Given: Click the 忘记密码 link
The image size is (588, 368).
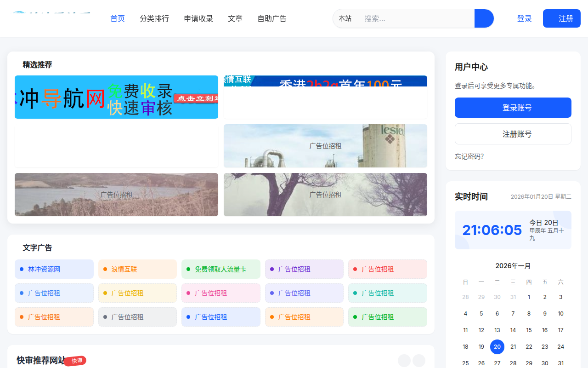Looking at the screenshot, I should [469, 156].
